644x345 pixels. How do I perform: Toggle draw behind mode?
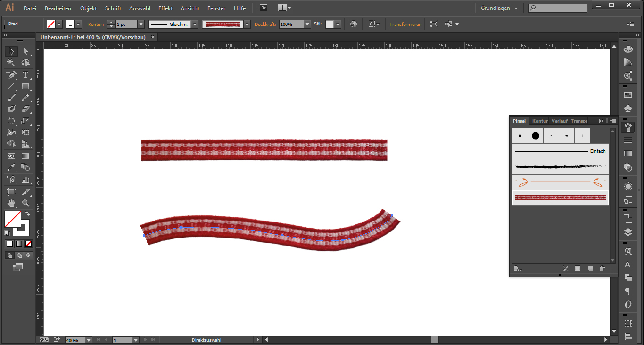click(x=19, y=255)
